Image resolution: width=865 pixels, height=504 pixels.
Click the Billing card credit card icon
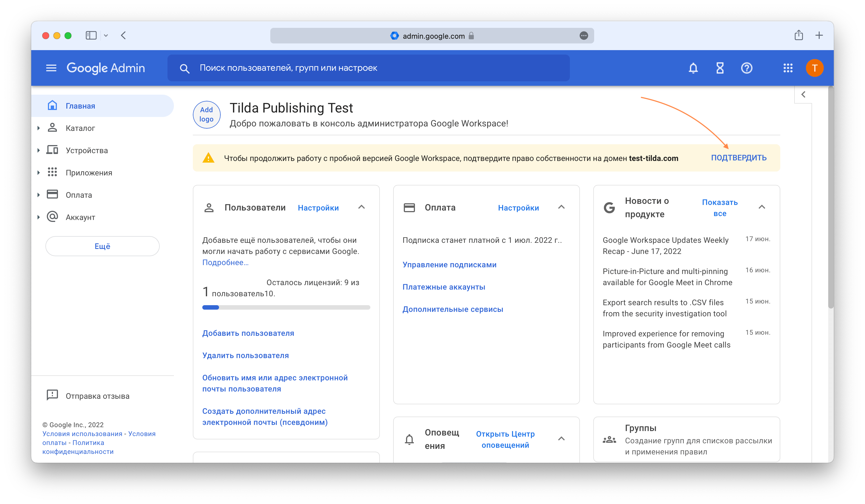[x=409, y=207]
